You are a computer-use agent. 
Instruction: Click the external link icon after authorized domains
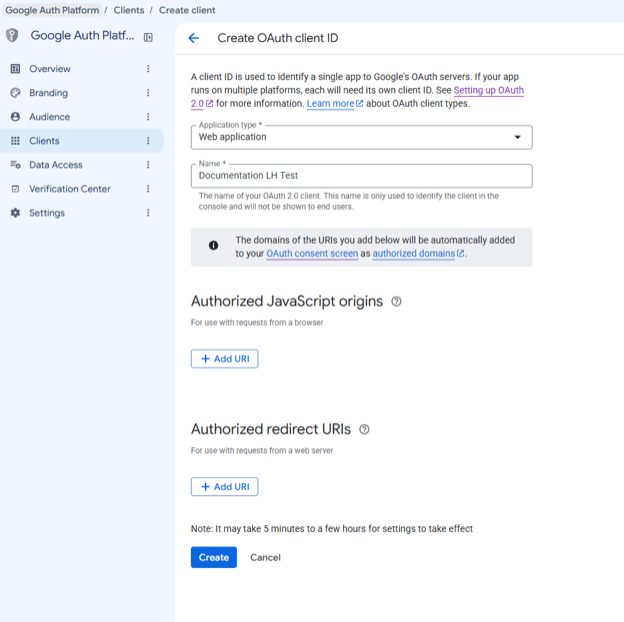460,253
